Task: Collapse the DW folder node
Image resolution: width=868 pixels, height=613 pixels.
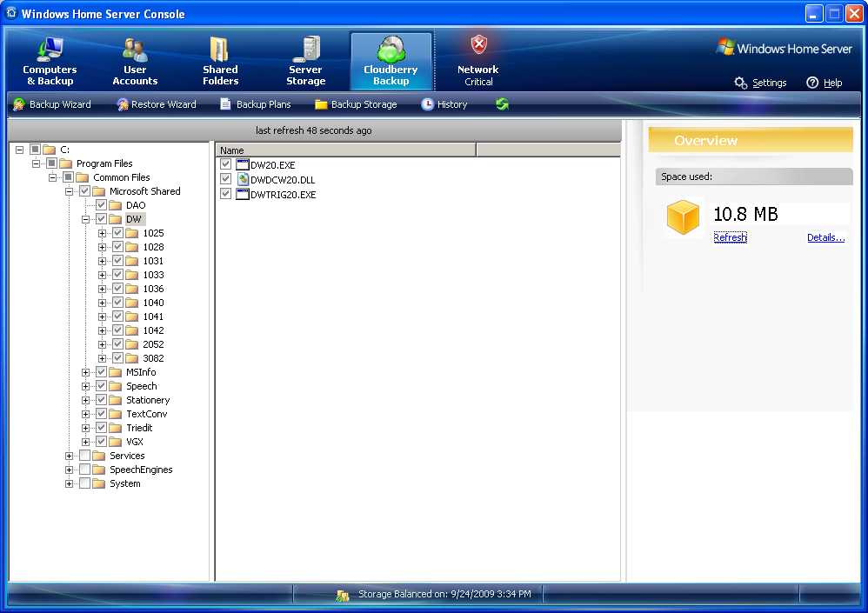Action: click(86, 219)
